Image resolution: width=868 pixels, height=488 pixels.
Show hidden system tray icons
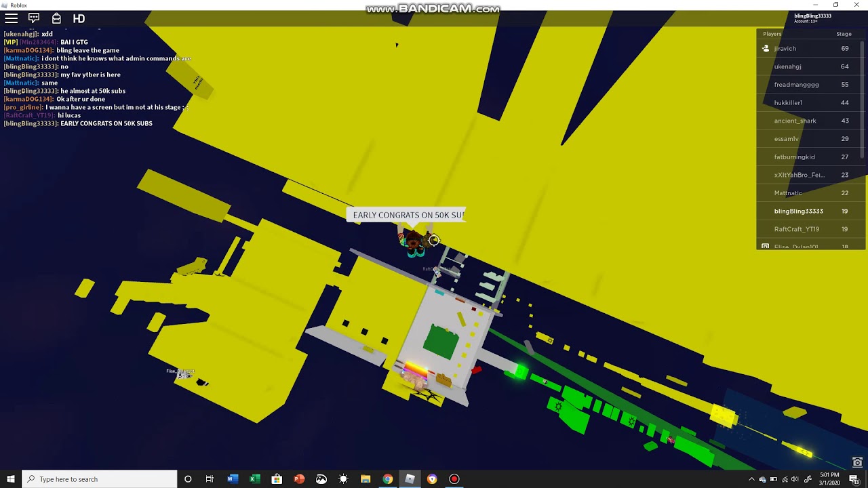pyautogui.click(x=751, y=479)
